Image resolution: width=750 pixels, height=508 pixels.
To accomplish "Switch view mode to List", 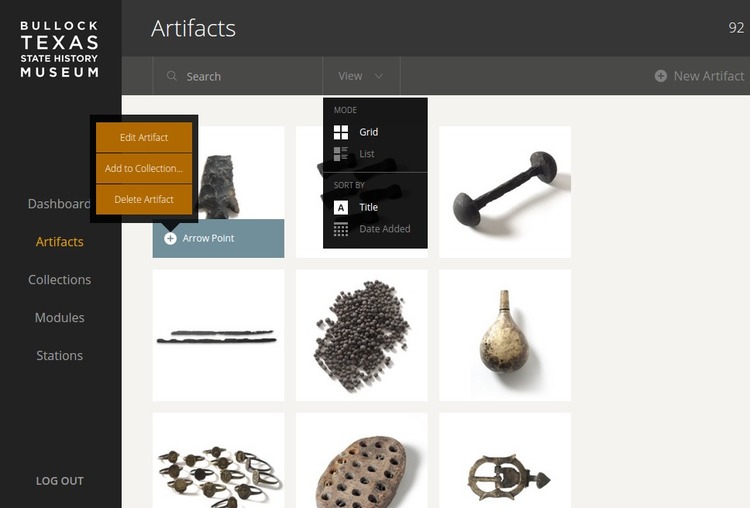I will tap(366, 154).
